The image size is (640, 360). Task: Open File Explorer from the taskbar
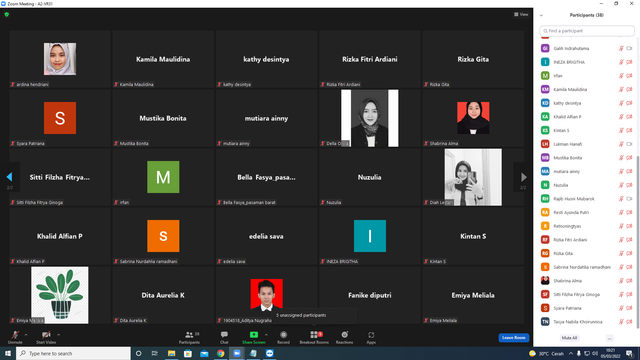coord(171,353)
